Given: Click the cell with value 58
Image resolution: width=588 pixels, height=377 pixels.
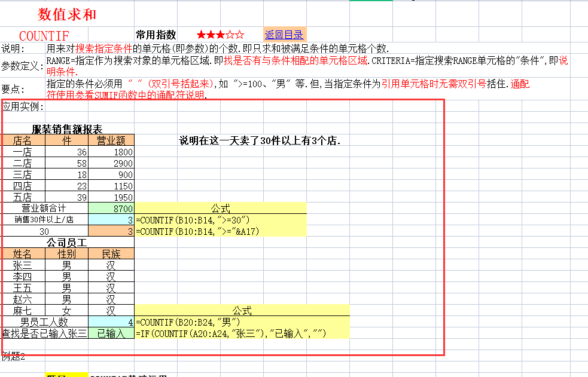Looking at the screenshot, I should (x=67, y=163).
